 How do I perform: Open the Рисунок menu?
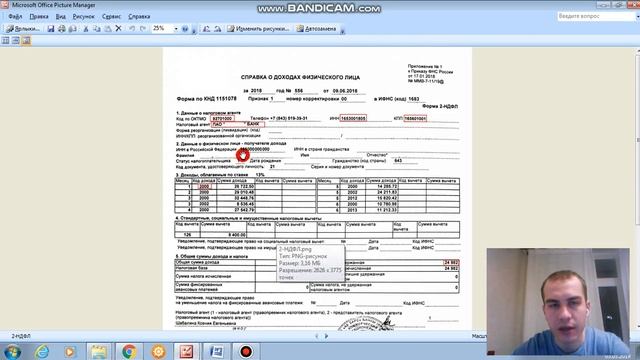(x=83, y=17)
